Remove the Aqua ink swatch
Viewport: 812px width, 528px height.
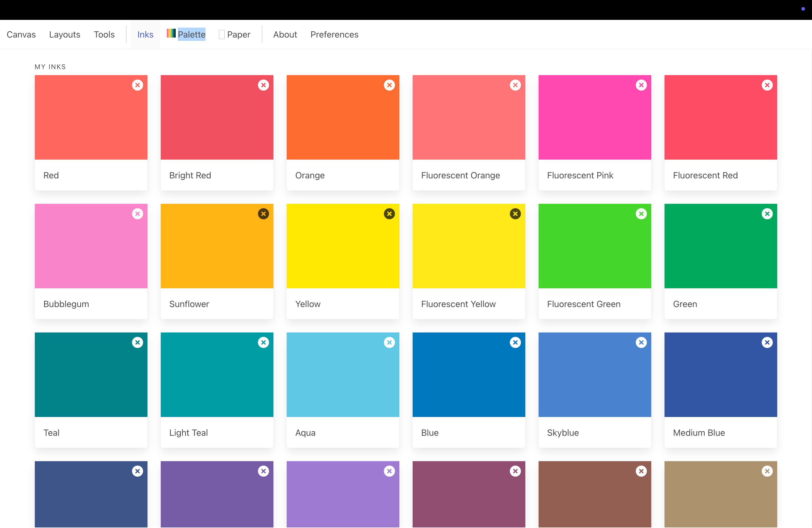click(x=389, y=342)
